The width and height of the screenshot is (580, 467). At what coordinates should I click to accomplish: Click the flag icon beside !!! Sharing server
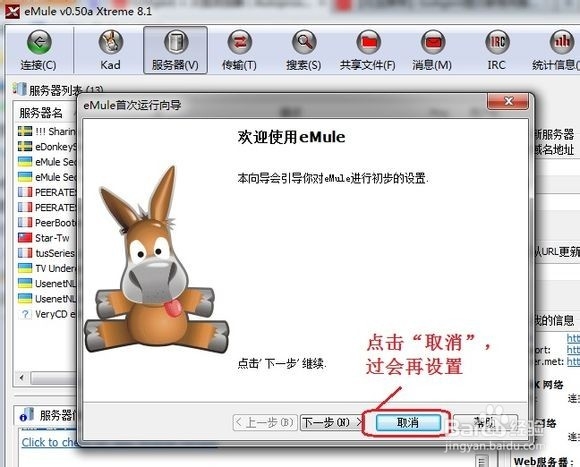(x=25, y=131)
